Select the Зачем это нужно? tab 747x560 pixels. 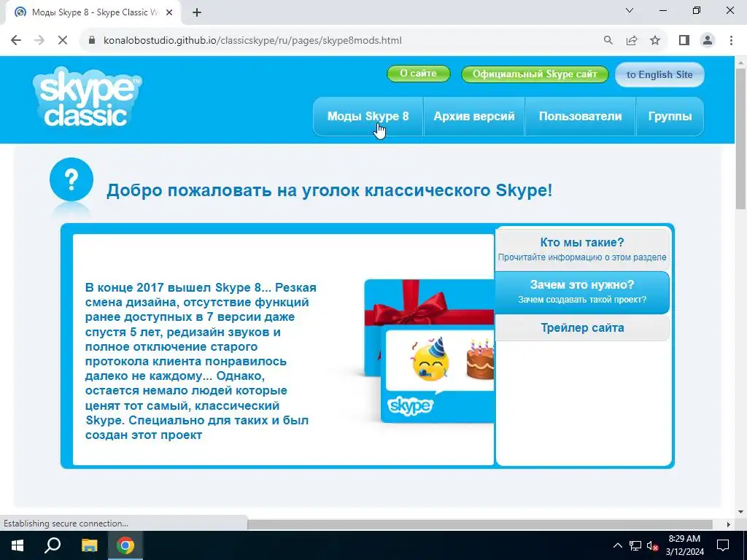[x=582, y=292]
